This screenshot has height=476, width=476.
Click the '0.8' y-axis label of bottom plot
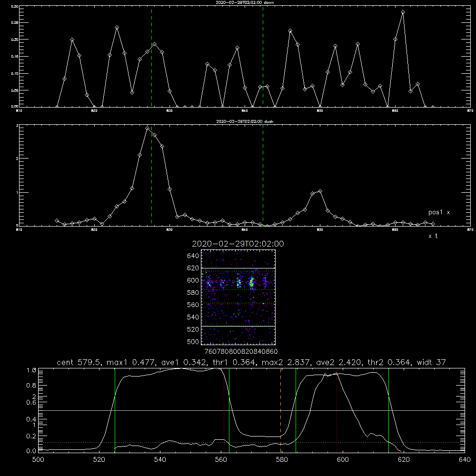(31, 385)
